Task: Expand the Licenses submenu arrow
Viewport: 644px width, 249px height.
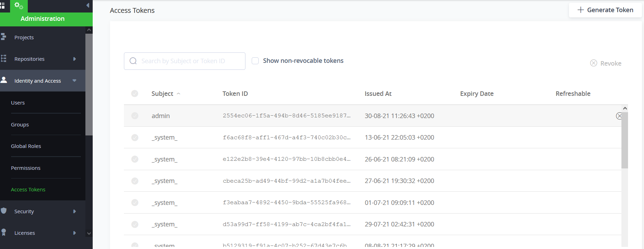Action: [x=75, y=233]
